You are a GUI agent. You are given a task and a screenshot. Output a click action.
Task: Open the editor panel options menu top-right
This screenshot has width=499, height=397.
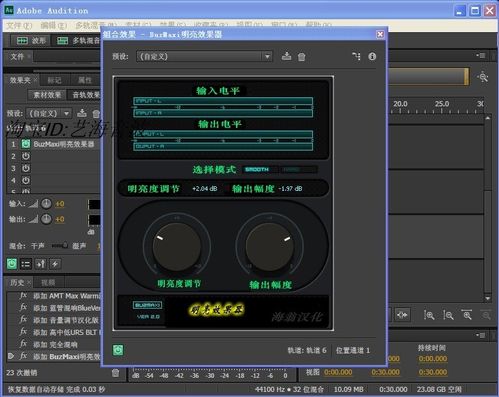[x=481, y=55]
